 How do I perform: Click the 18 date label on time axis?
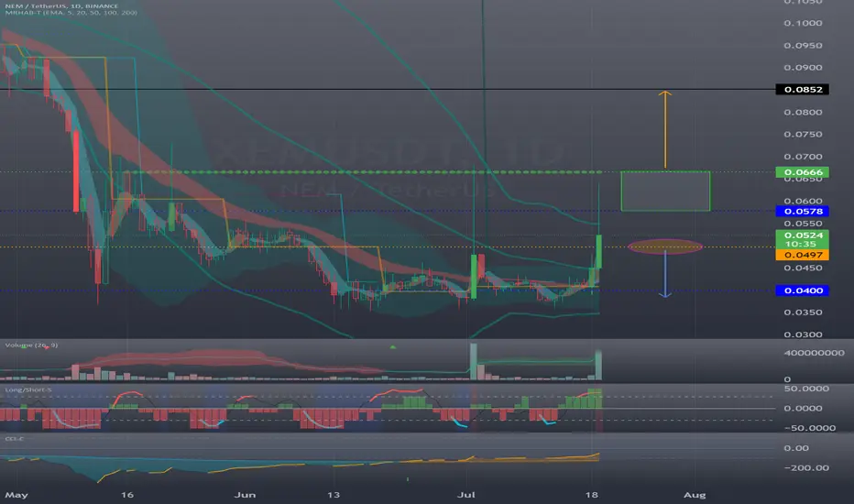pos(592,495)
